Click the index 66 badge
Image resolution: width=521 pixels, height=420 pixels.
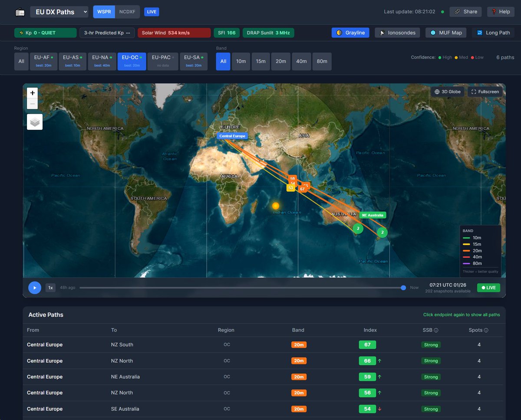(367, 361)
